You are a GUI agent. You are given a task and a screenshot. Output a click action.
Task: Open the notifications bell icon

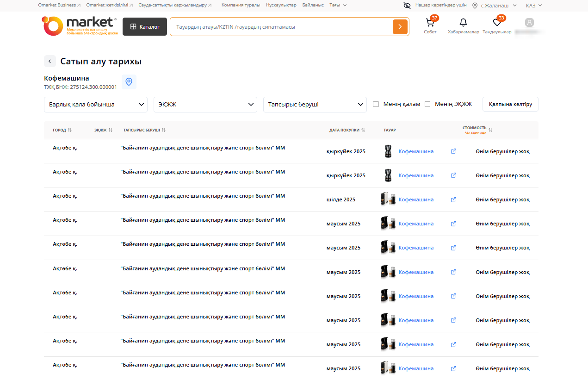463,23
